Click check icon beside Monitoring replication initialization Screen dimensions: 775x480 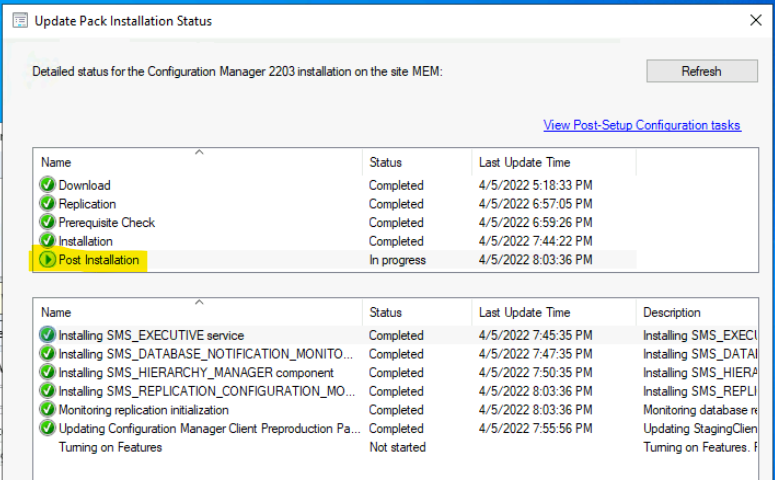[47, 410]
